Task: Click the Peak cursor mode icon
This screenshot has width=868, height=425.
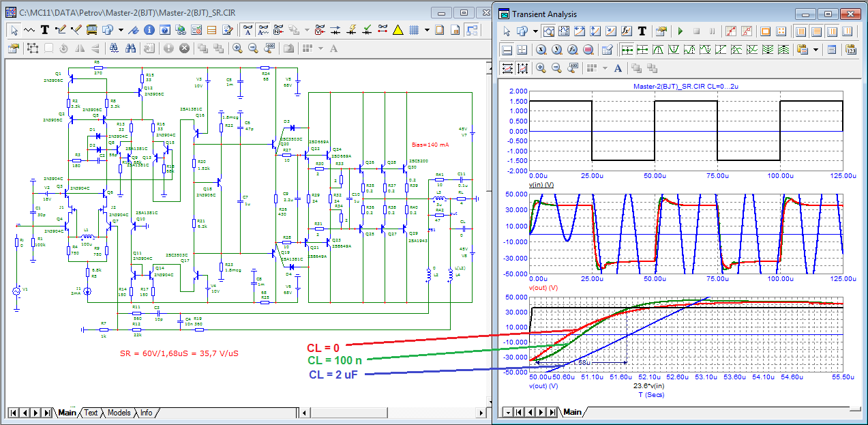Action: [x=659, y=50]
